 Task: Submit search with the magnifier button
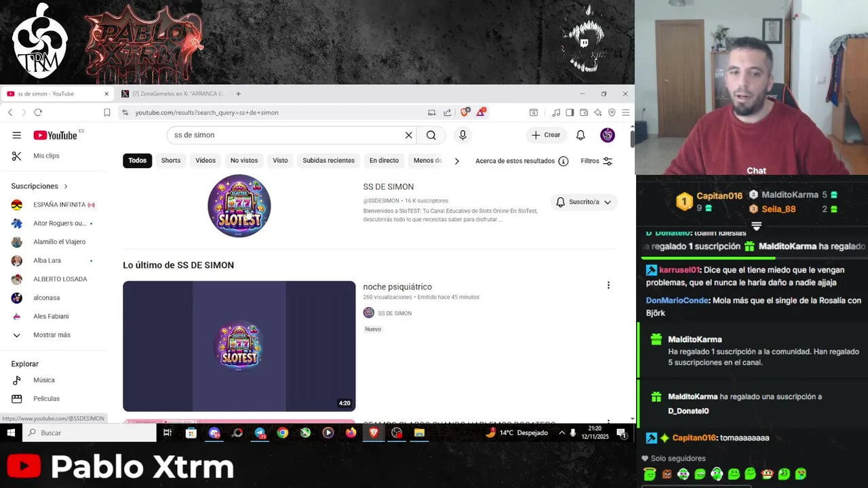click(431, 135)
